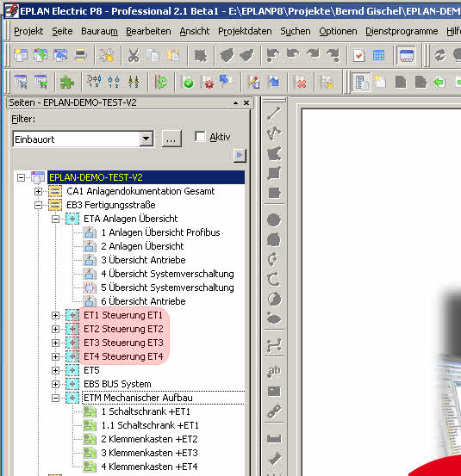Viewport: 461px width, 476px height.
Task: Select the Rectangle drawing tool
Action: (x=274, y=174)
